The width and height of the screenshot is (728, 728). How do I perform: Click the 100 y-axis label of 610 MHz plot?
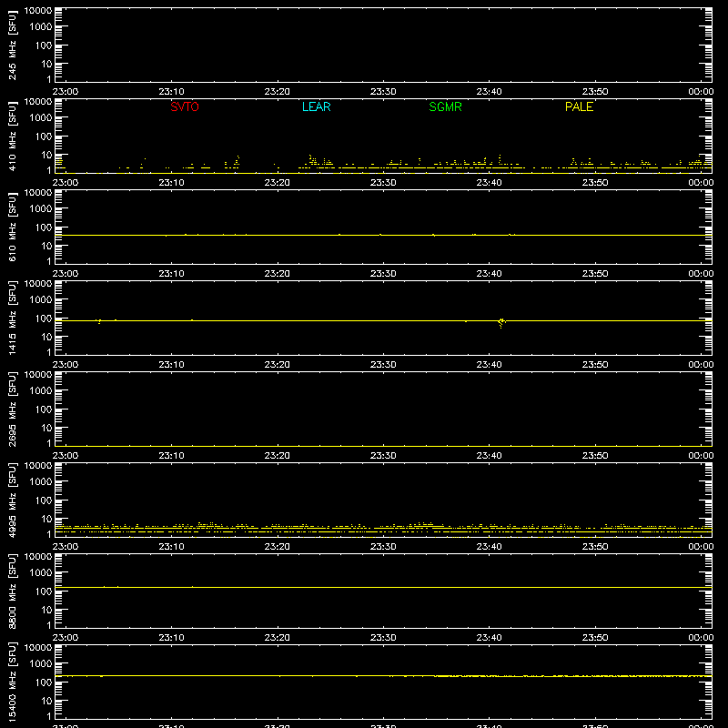(x=44, y=227)
